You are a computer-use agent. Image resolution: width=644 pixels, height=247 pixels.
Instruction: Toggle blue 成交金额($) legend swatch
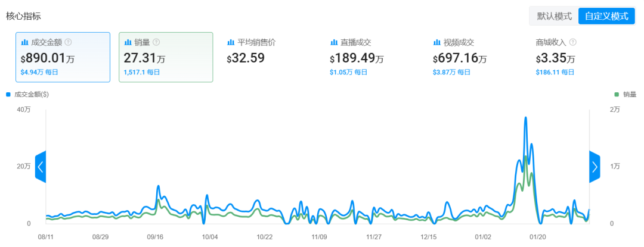pyautogui.click(x=8, y=95)
